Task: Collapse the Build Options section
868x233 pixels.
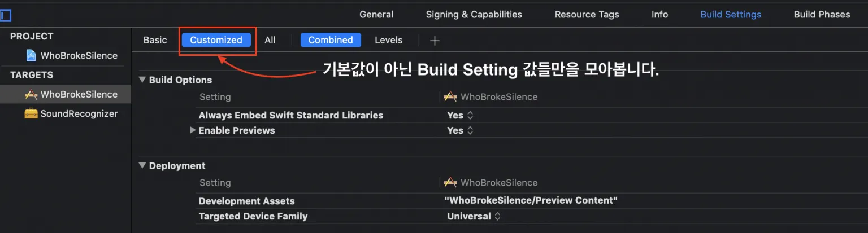Action: click(142, 80)
